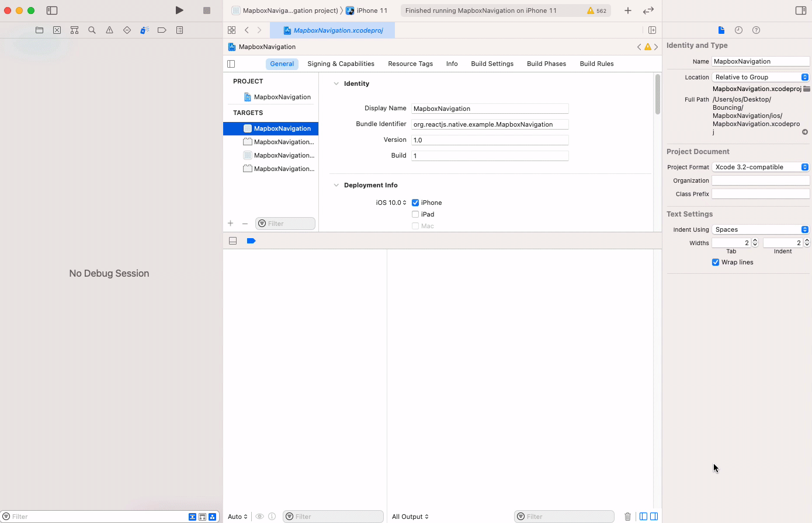
Task: Open the breakpoint navigator icon
Action: click(162, 30)
